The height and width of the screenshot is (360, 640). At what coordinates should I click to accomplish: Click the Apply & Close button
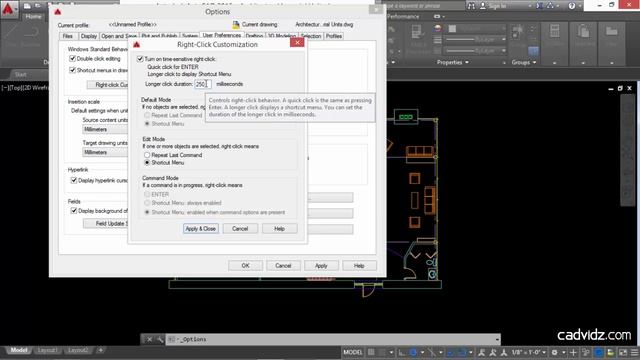pyautogui.click(x=200, y=229)
